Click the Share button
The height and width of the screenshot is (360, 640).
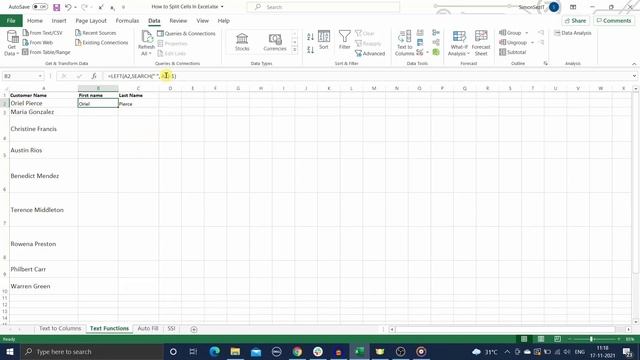[x=576, y=20]
